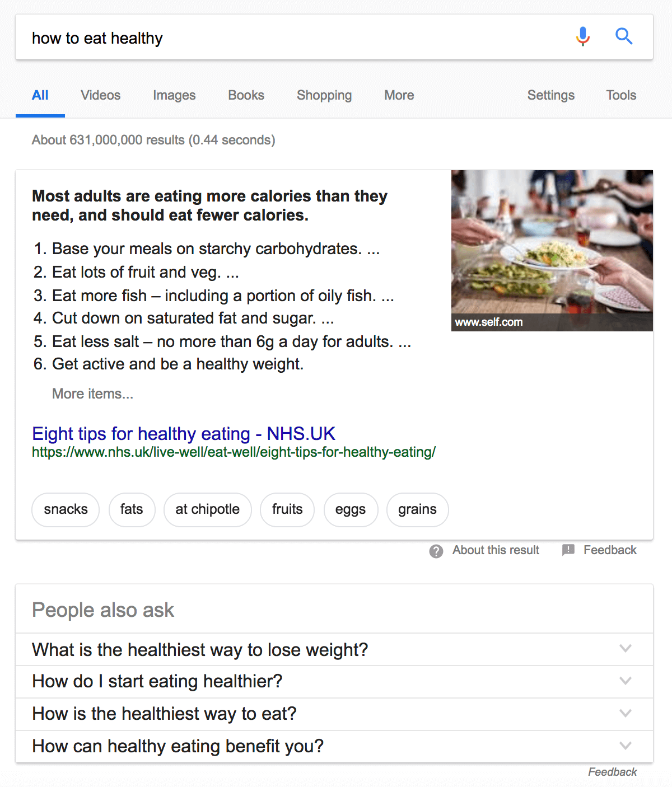
Task: Switch to the Videos tab
Action: 101,95
